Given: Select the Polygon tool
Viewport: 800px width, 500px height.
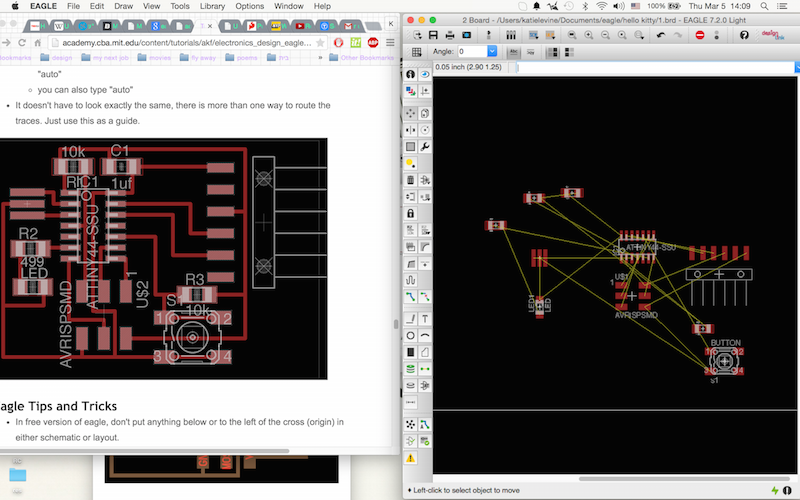Looking at the screenshot, I should coord(424,352).
